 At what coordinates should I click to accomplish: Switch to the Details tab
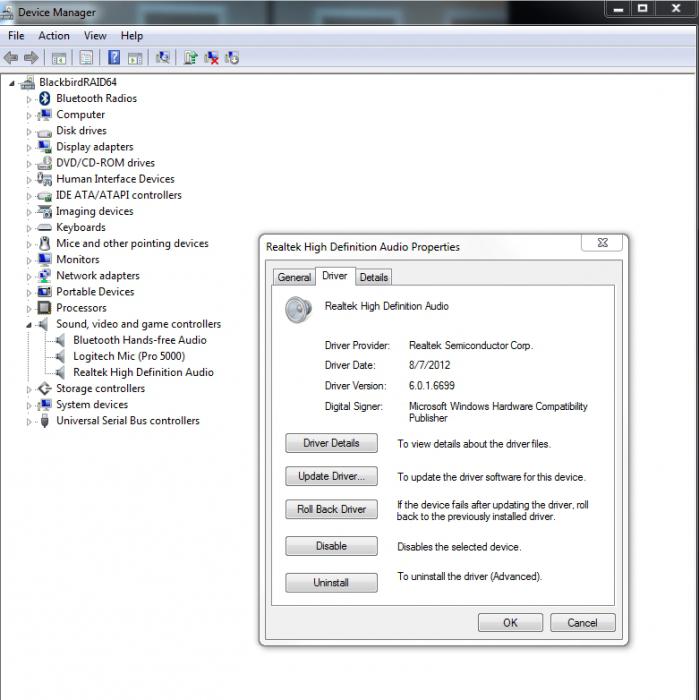374,277
